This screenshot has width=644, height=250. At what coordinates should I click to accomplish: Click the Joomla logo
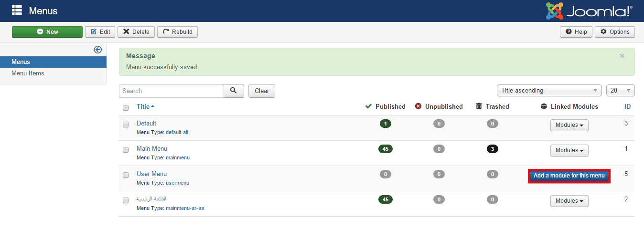pyautogui.click(x=589, y=11)
